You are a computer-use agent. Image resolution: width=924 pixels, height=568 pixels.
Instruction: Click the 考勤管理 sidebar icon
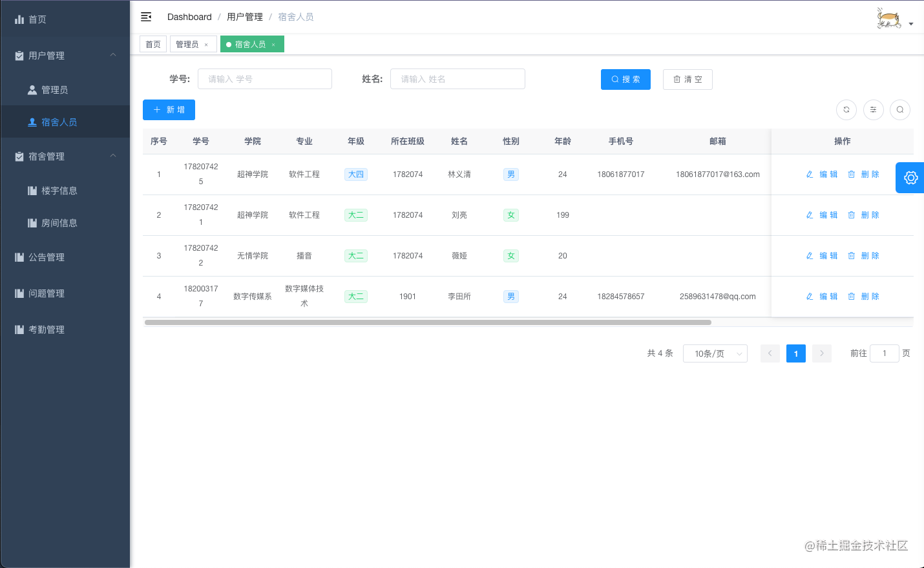pos(19,330)
